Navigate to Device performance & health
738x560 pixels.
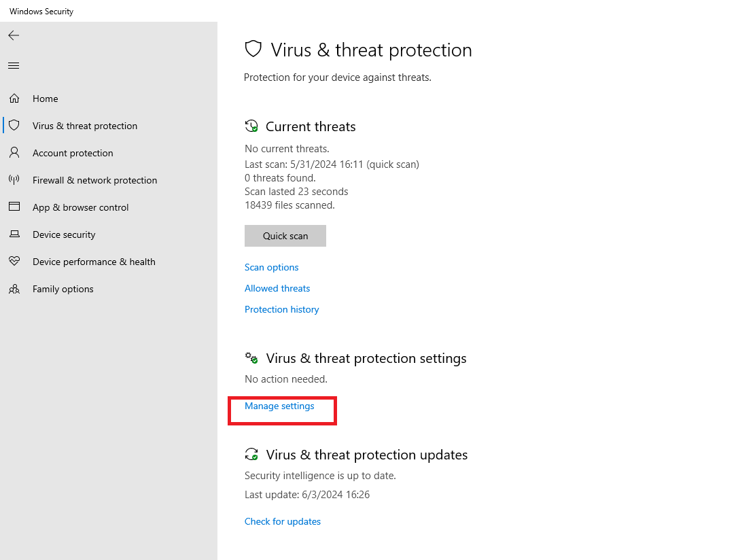click(94, 262)
